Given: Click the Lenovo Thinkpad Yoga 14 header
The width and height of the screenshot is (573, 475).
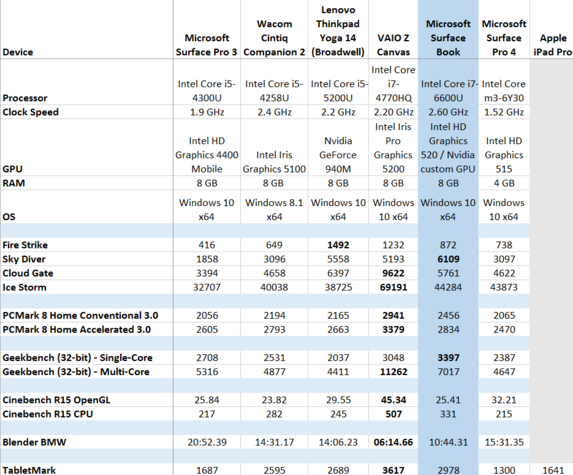Looking at the screenshot, I should (x=338, y=31).
